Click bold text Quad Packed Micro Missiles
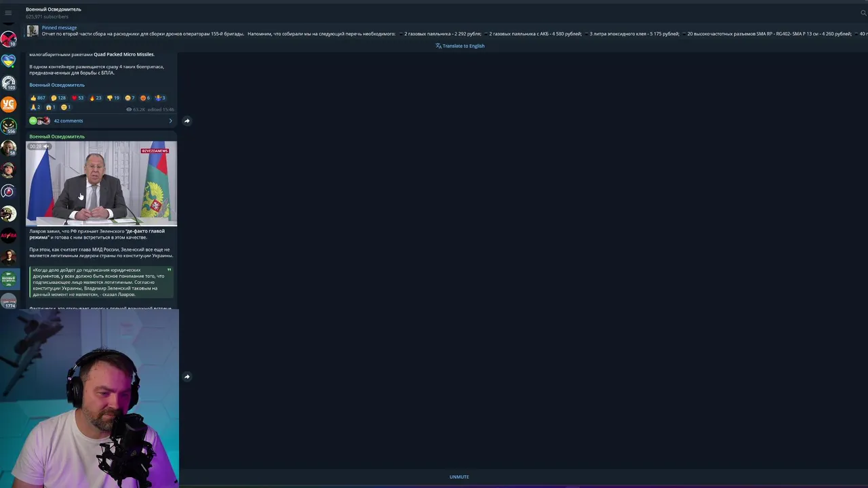Image resolution: width=868 pixels, height=488 pixels. (123, 54)
